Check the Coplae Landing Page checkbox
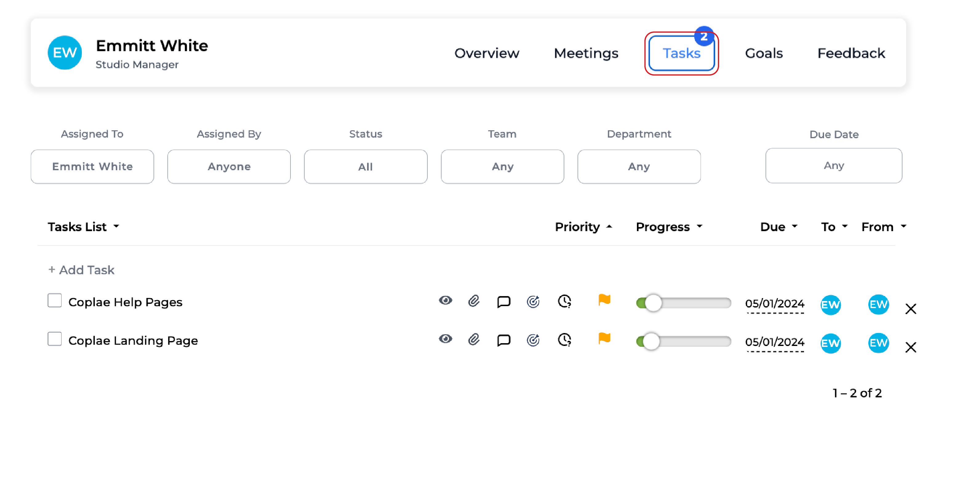 point(55,339)
